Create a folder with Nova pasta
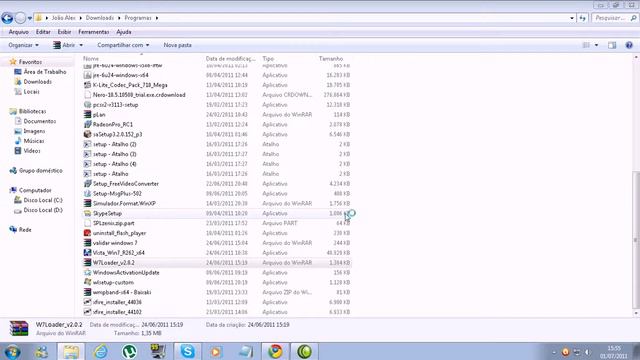The height and width of the screenshot is (360, 640). click(178, 45)
